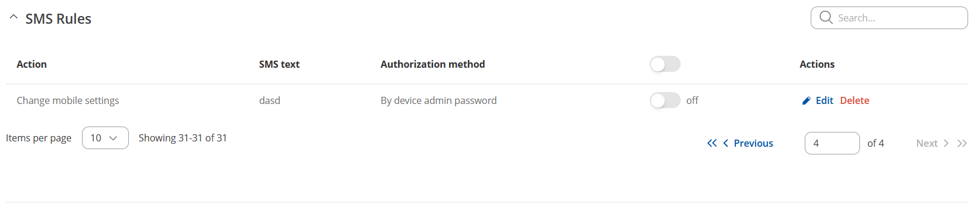Enable the Change mobile settings rule toggle

pyautogui.click(x=665, y=100)
